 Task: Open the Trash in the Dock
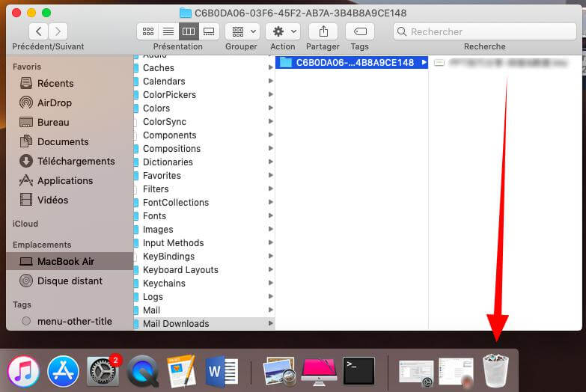495,370
